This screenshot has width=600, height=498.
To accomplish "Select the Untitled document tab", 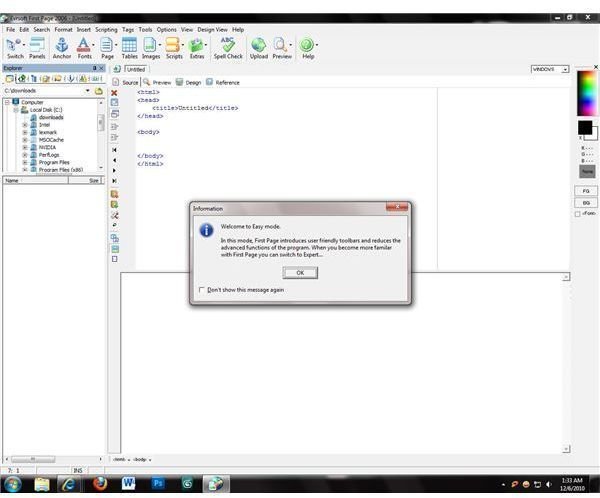I will (136, 69).
